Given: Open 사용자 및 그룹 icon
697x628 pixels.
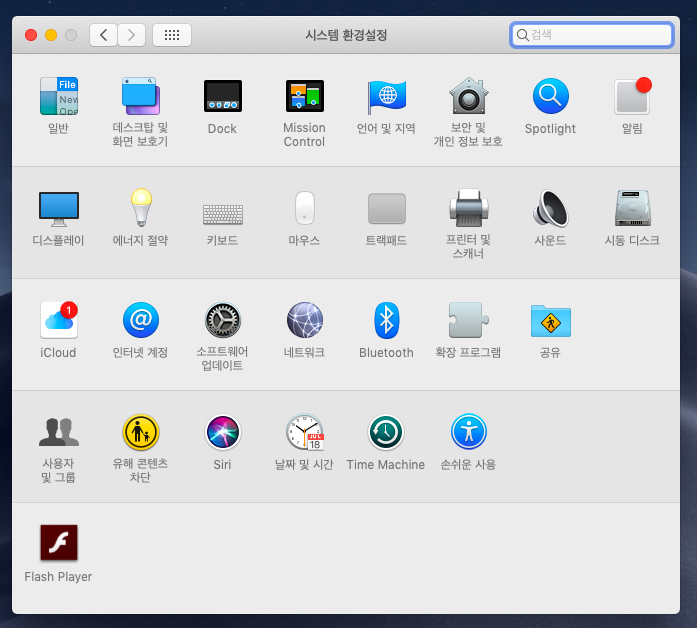Looking at the screenshot, I should [x=59, y=432].
